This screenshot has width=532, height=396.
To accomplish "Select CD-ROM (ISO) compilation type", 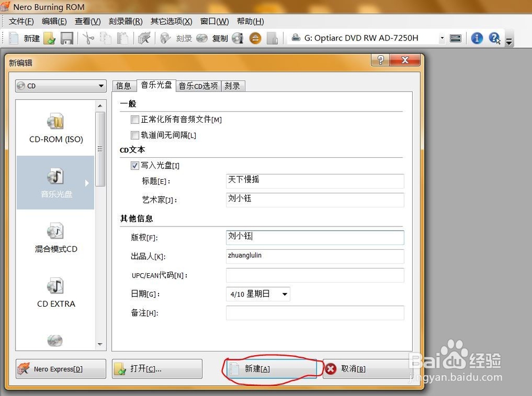I will pos(56,128).
